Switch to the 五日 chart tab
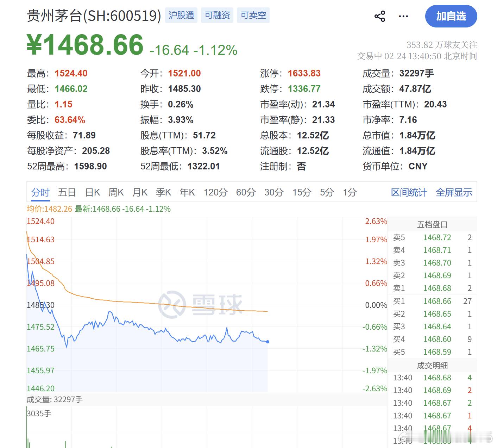The height and width of the screenshot is (448, 497). (x=66, y=192)
